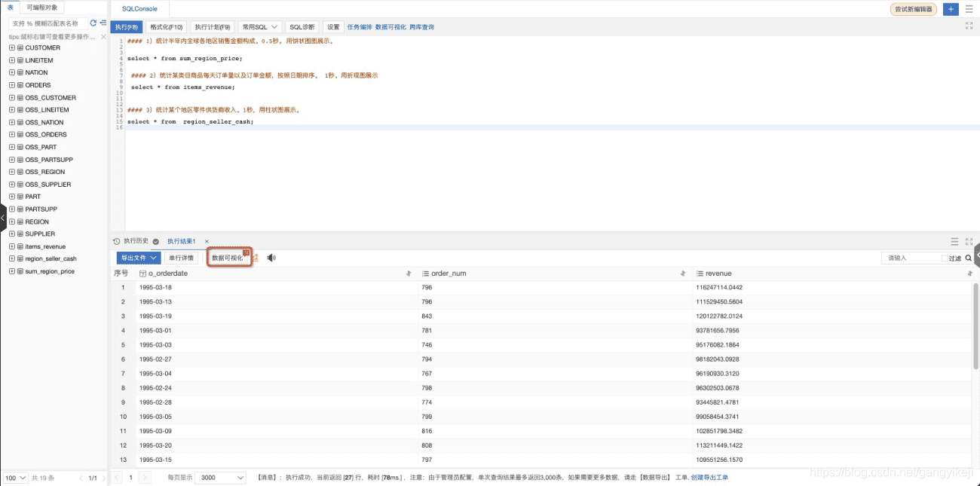Viewport: 980px width, 486px height.
Task: Refresh the table list with the reload icon
Action: pyautogui.click(x=93, y=23)
